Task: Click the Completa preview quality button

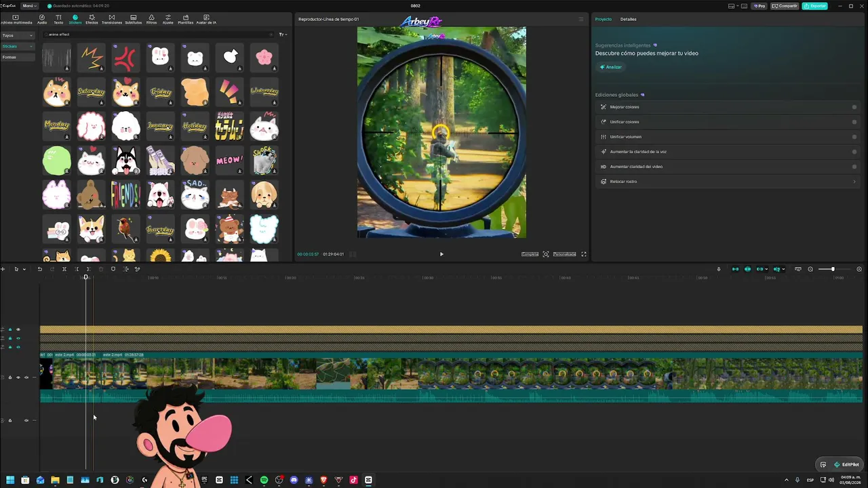Action: pyautogui.click(x=530, y=254)
